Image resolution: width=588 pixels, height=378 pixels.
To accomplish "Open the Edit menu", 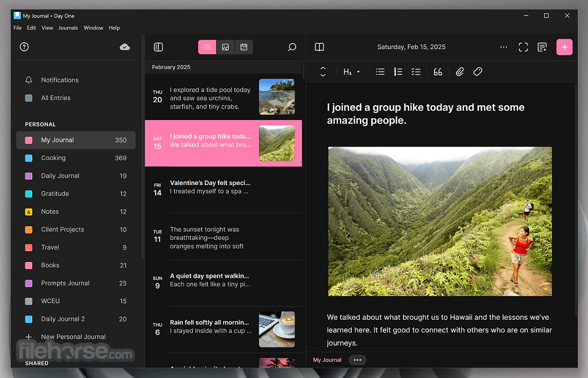I will point(31,28).
